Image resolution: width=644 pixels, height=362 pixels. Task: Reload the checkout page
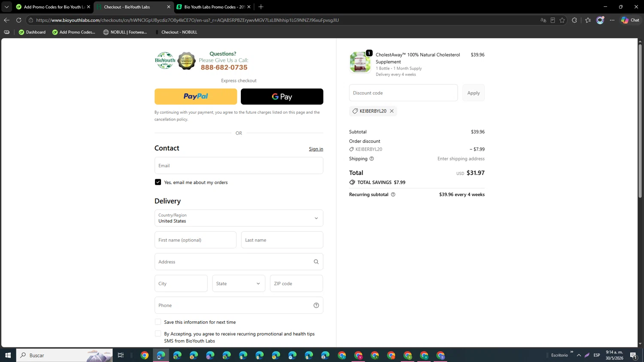[x=18, y=20]
